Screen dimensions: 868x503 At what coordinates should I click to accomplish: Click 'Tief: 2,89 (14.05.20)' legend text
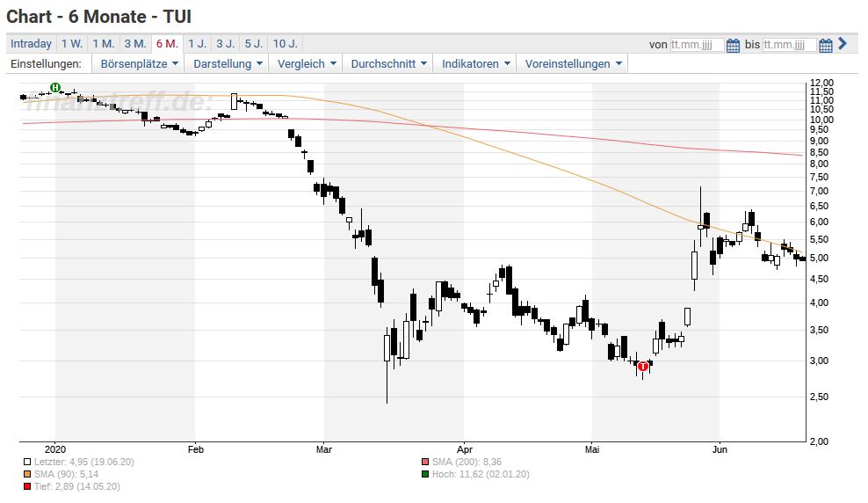coord(77,486)
